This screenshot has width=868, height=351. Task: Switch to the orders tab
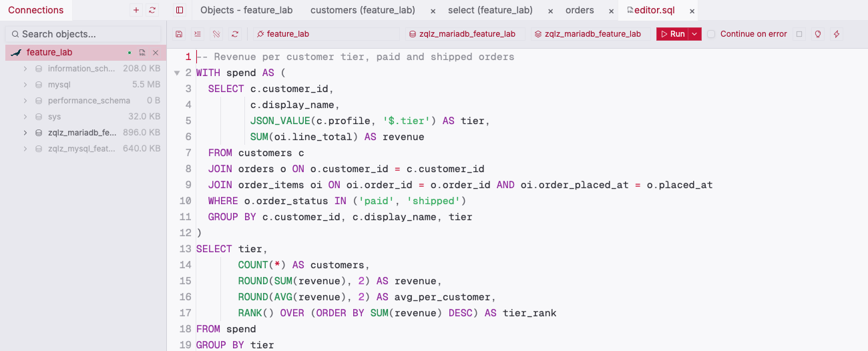click(x=580, y=10)
